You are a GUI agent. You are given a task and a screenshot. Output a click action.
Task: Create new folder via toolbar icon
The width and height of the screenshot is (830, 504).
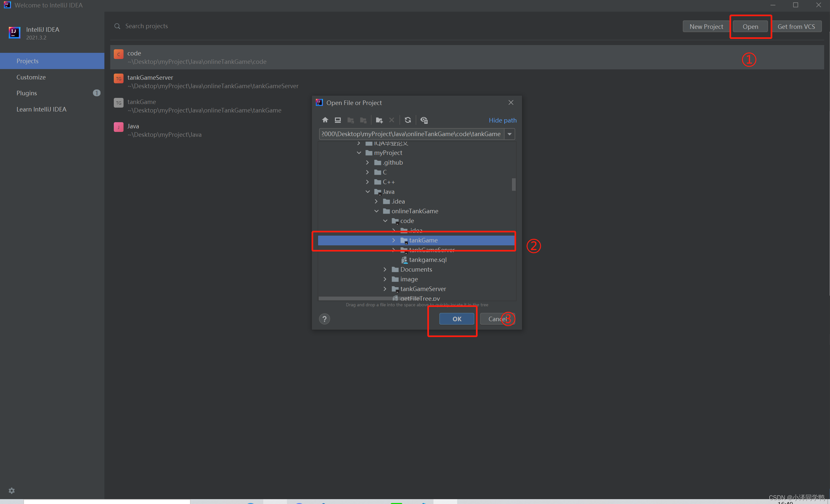[379, 120]
